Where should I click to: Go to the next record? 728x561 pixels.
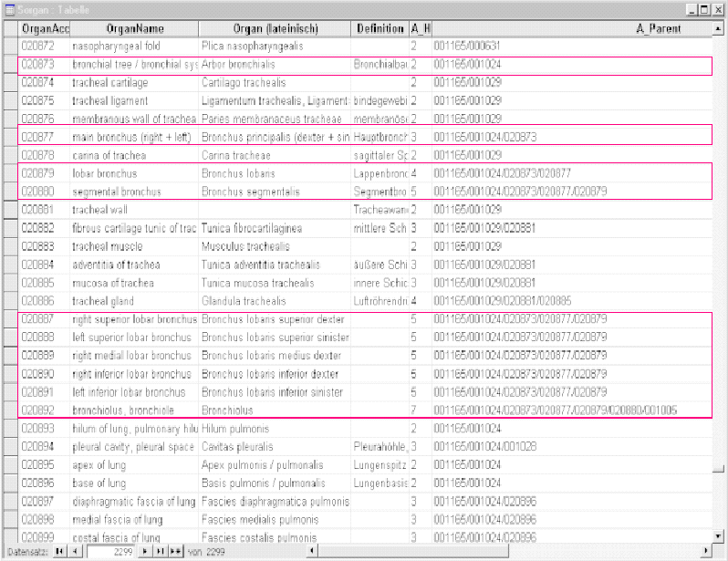click(145, 552)
